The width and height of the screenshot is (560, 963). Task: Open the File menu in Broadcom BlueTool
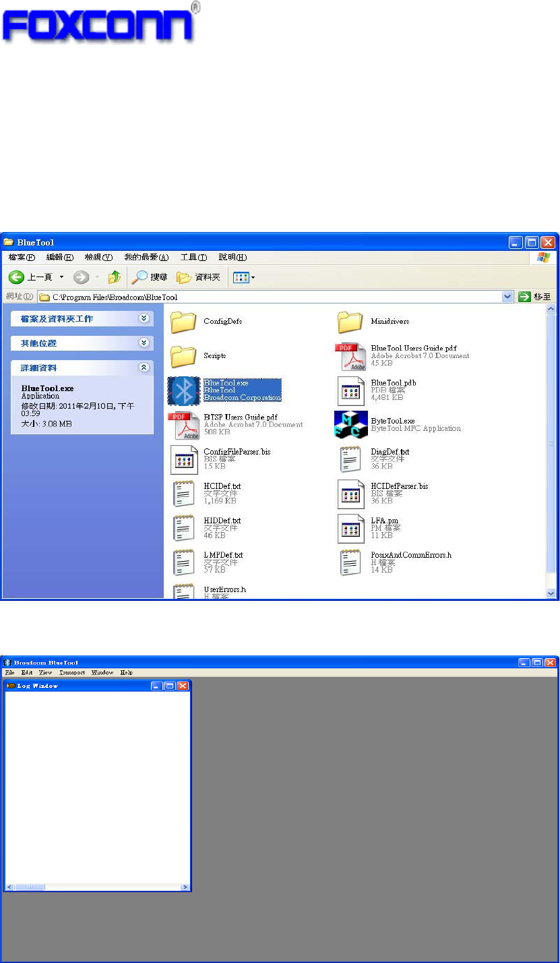[x=9, y=672]
